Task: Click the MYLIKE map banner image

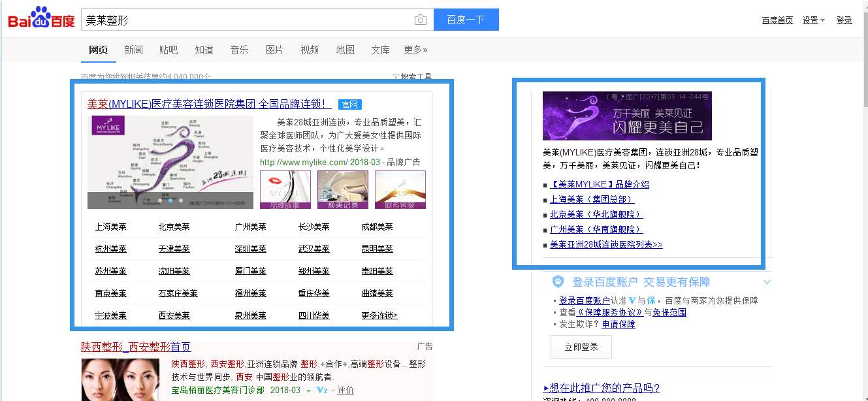Action: point(170,163)
